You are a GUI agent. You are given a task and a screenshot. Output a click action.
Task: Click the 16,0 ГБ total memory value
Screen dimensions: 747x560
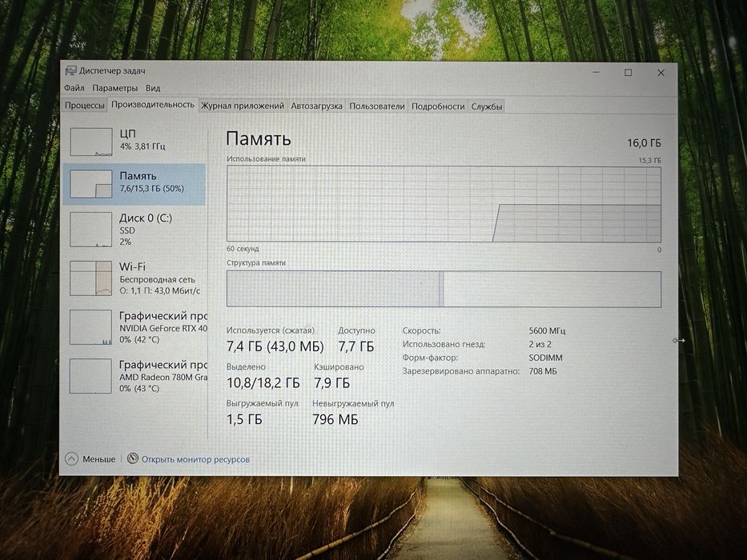click(644, 143)
